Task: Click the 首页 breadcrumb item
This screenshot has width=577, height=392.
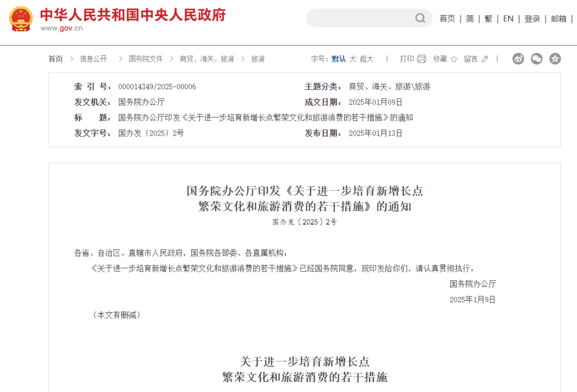Action: 56,59
